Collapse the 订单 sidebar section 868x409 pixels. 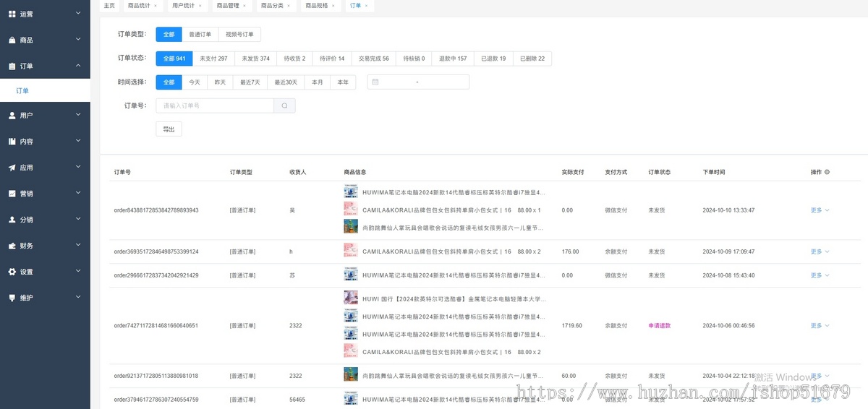point(45,66)
